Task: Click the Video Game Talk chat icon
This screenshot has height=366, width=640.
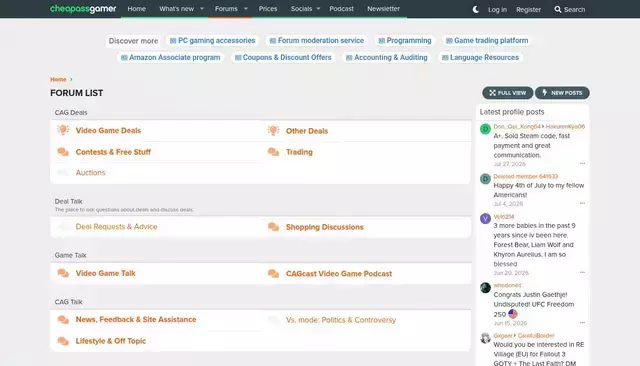Action: 63,273
